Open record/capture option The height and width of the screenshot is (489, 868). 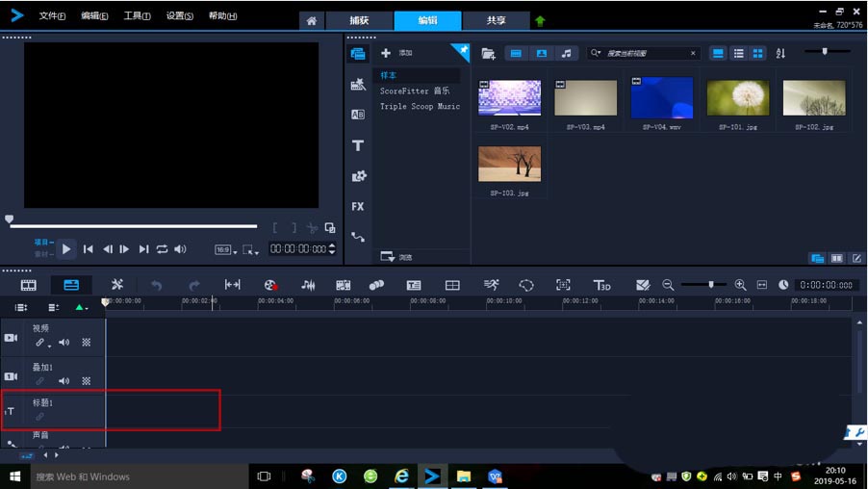(x=270, y=285)
